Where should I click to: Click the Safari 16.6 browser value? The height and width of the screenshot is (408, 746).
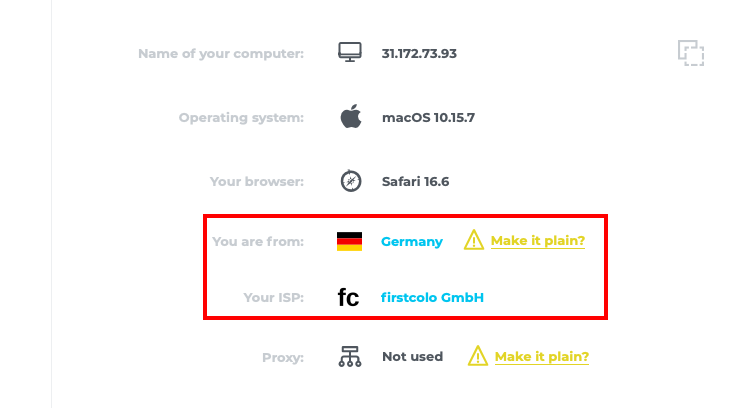(415, 182)
